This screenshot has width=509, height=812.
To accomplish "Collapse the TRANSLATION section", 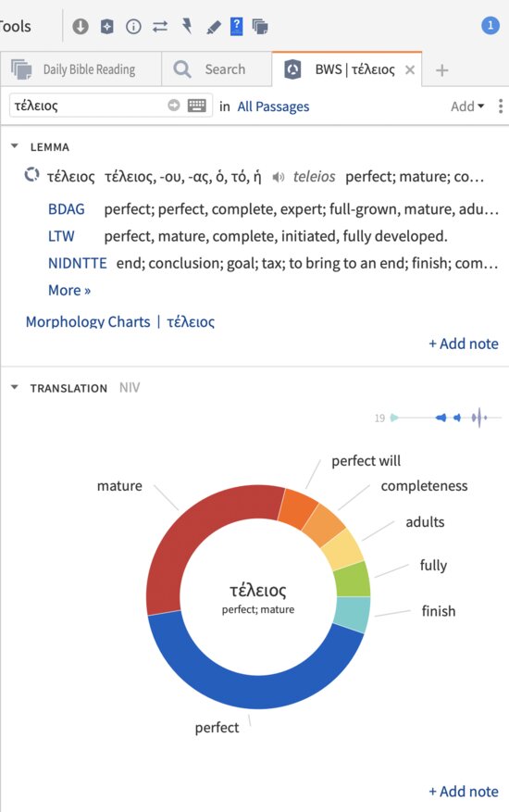I will (x=15, y=387).
